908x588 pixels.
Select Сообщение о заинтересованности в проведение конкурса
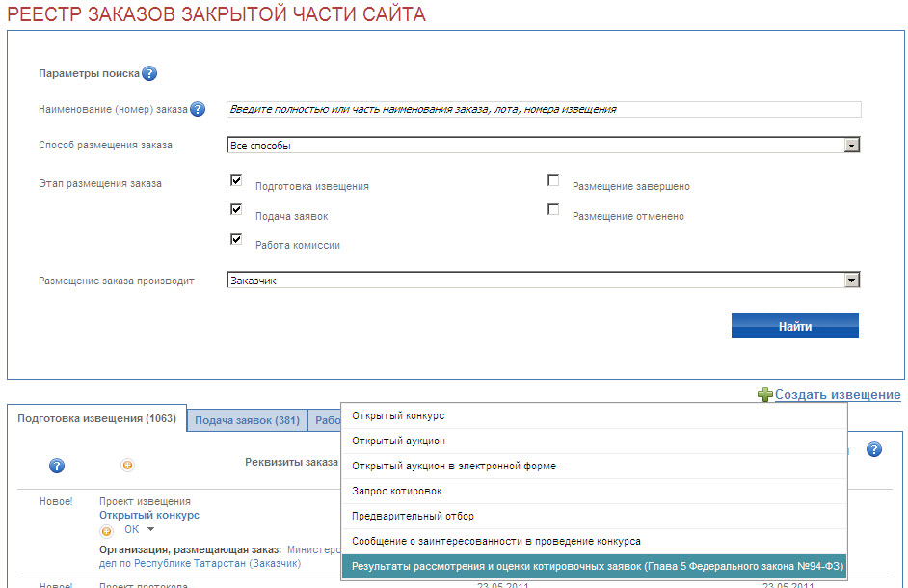click(594, 541)
